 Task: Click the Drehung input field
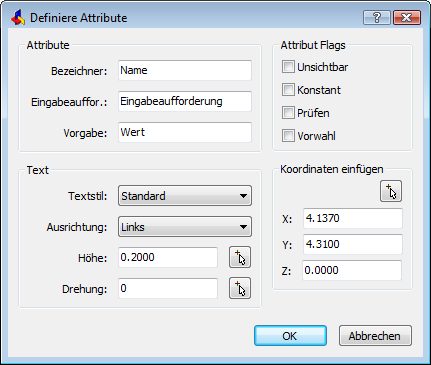pyautogui.click(x=168, y=288)
